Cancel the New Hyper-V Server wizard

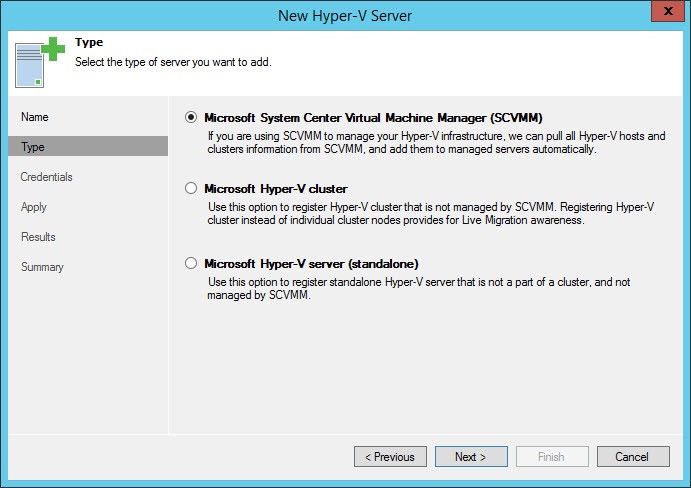coord(633,456)
